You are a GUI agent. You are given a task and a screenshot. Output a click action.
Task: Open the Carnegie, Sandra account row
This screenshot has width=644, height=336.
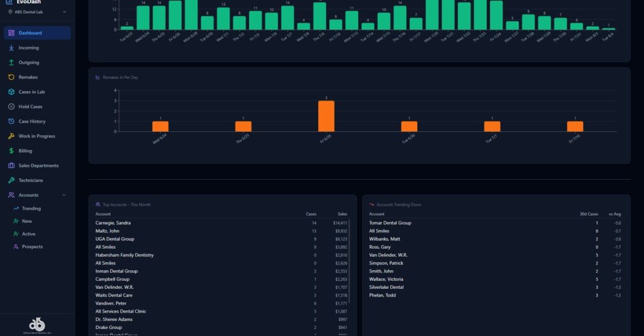[221, 223]
